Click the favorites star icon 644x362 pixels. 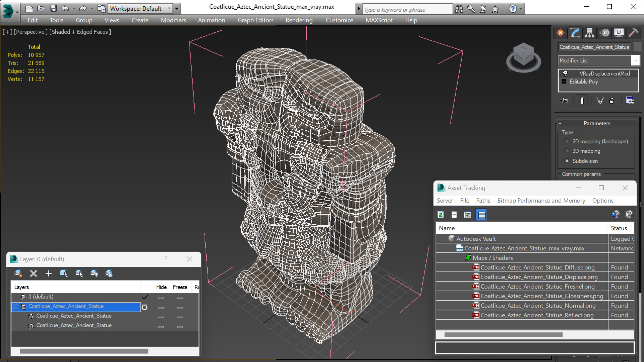pyautogui.click(x=495, y=9)
